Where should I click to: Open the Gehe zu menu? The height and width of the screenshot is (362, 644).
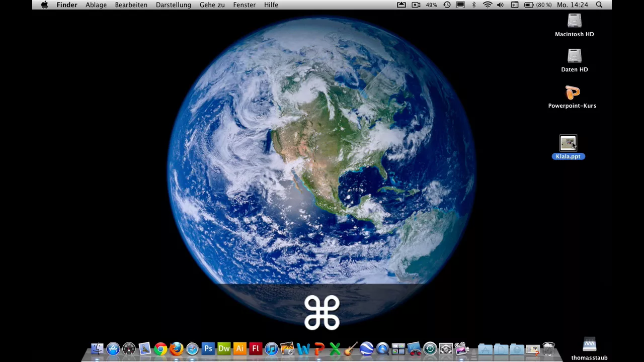(x=212, y=5)
